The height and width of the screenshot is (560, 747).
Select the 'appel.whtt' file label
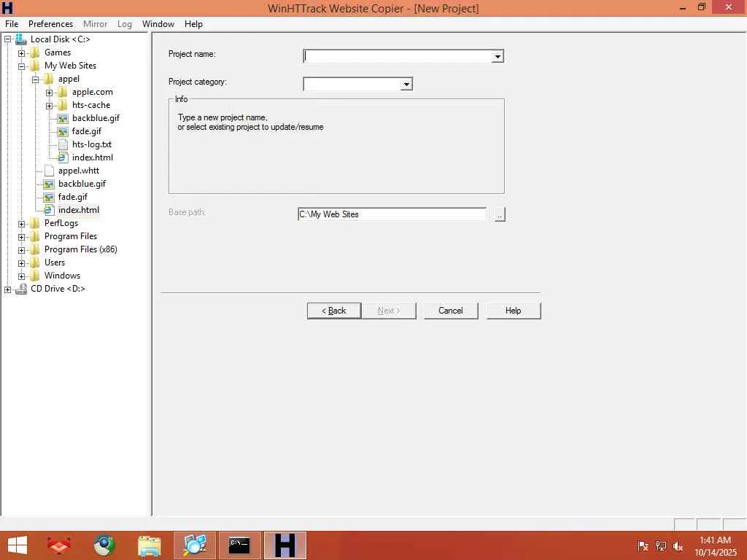79,171
